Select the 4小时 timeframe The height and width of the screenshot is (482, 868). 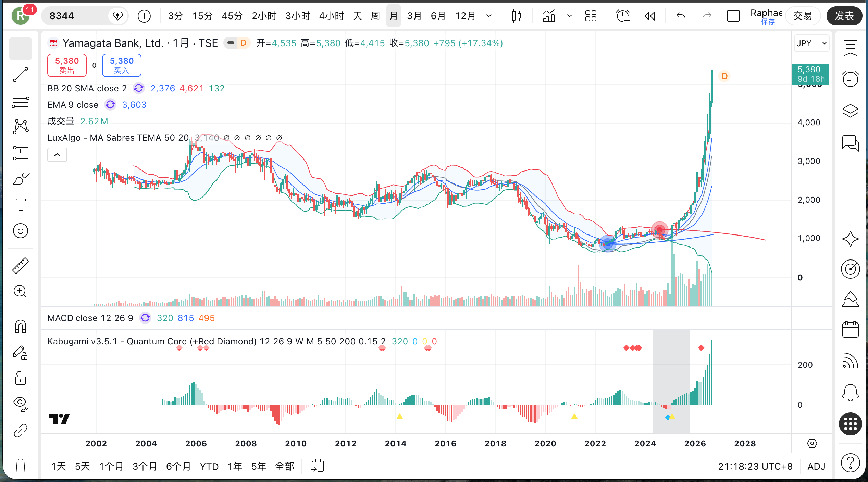(331, 16)
